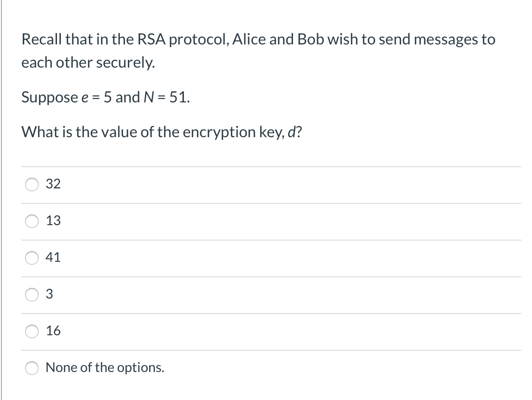Click the answer label reading 13

[53, 221]
